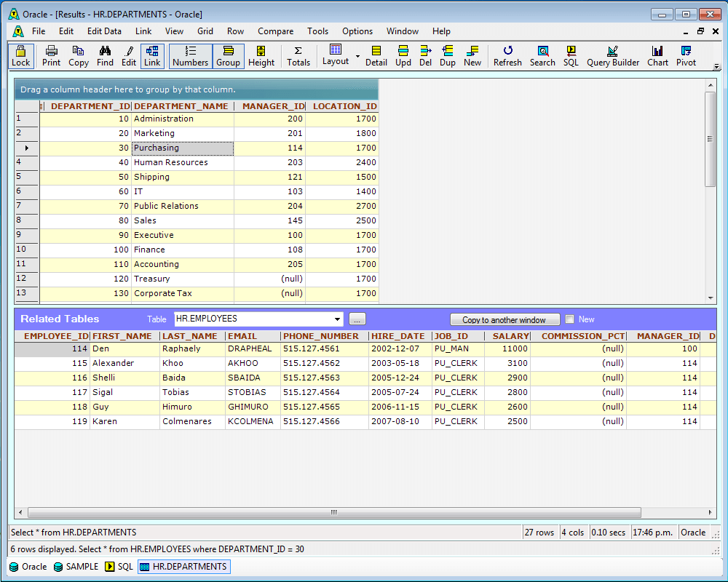Click the Print toolbar icon

coord(51,56)
